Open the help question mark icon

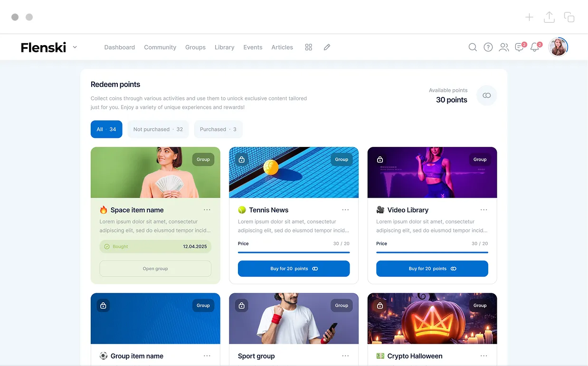point(488,47)
